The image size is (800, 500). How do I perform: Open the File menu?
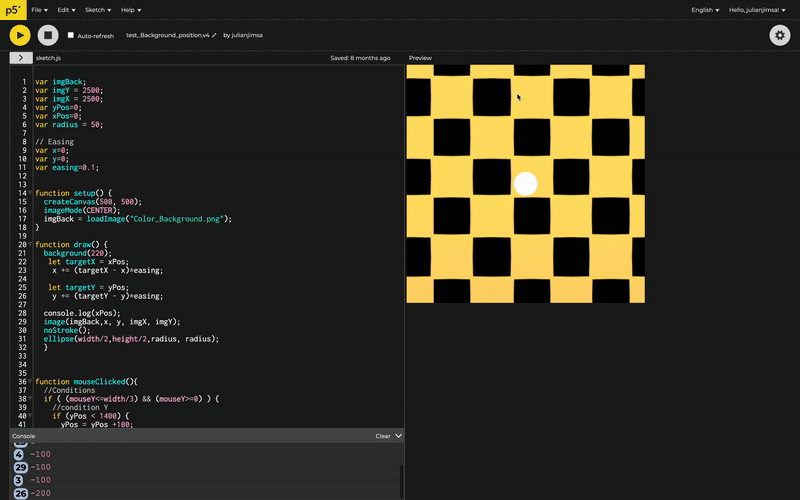(x=39, y=10)
